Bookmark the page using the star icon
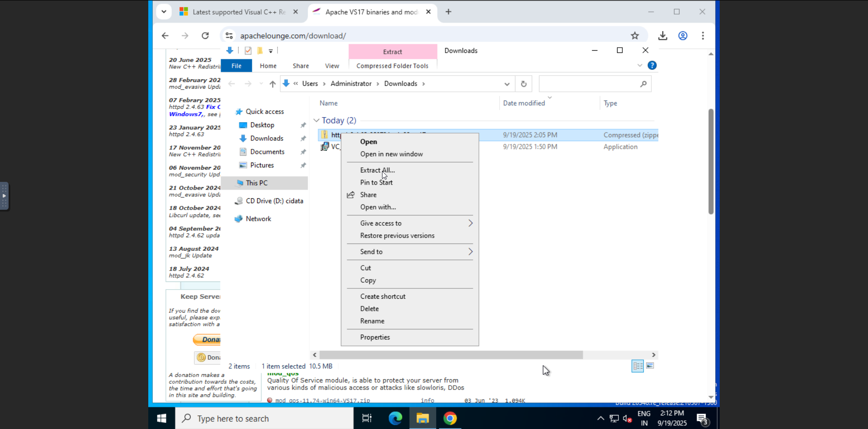Viewport: 868px width, 429px height. pos(635,36)
